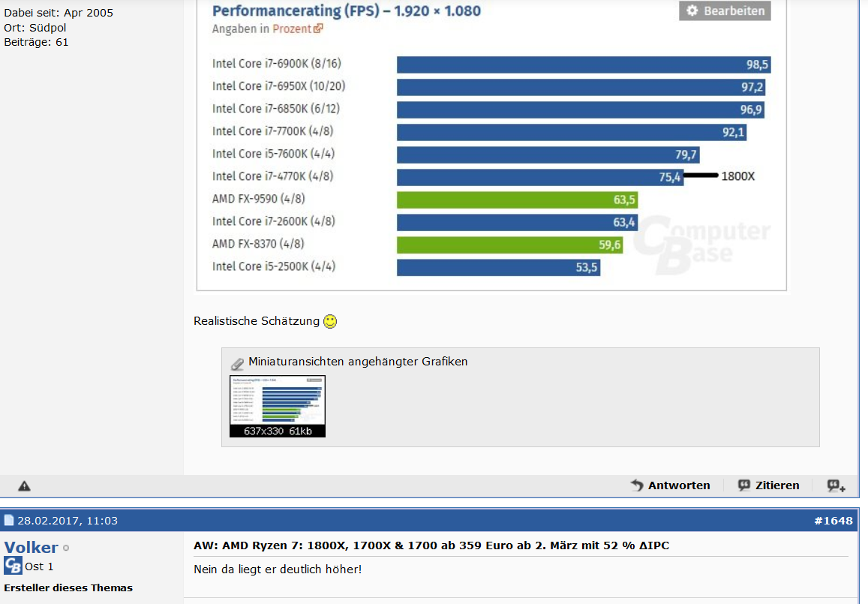
Task: Click the Ersteller dieses Themas label
Action: [x=68, y=588]
